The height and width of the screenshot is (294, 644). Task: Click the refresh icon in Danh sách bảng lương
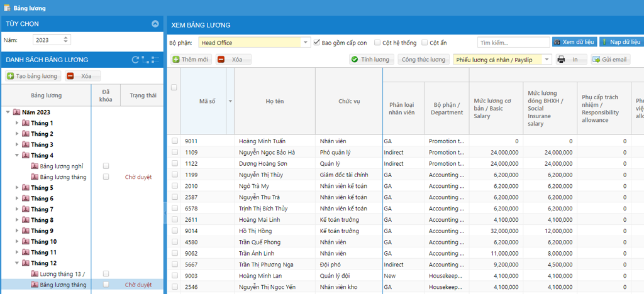coord(135,60)
